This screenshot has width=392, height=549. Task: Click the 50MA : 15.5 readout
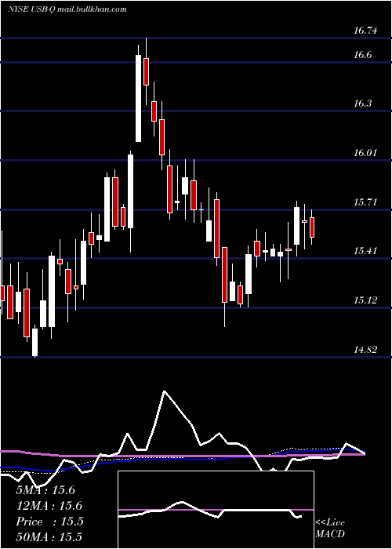click(49, 537)
